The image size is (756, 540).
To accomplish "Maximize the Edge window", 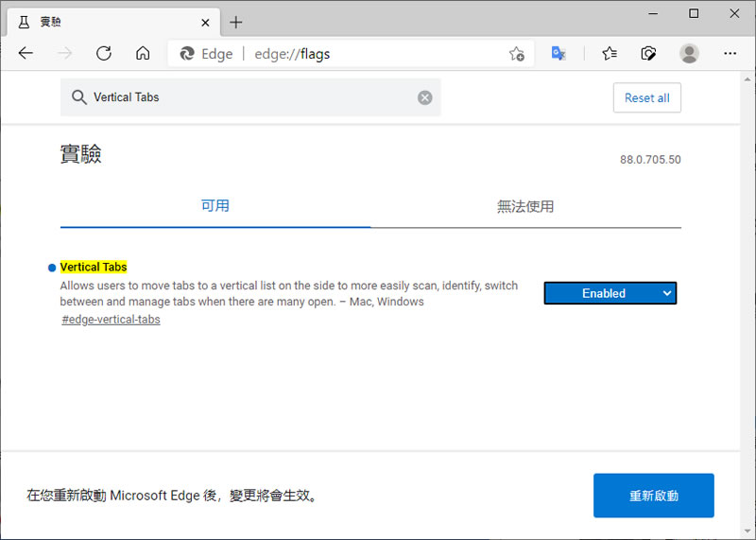I will tap(694, 13).
